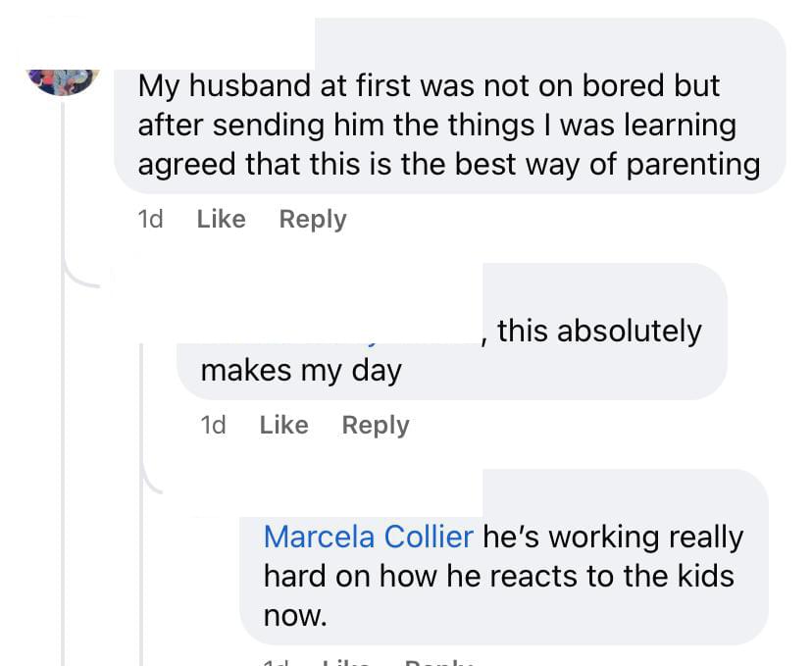Reply to the "makes my day" comment

pyautogui.click(x=376, y=425)
